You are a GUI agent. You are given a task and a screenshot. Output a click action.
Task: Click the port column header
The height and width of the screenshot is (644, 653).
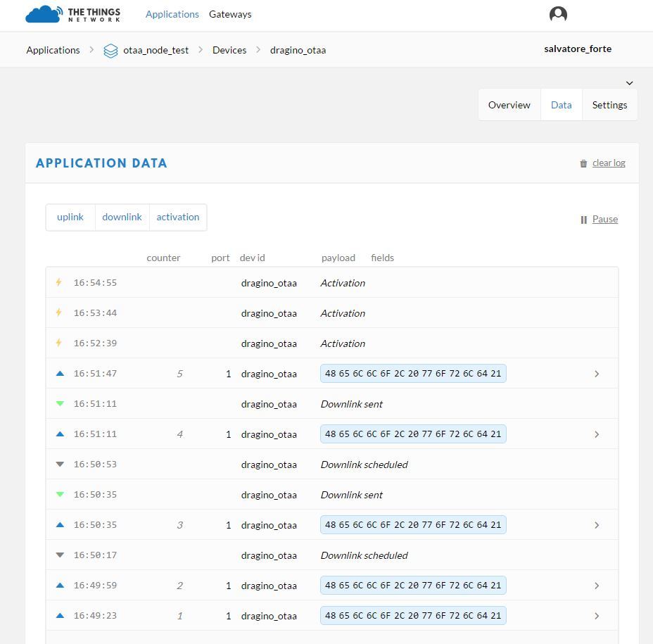click(220, 258)
